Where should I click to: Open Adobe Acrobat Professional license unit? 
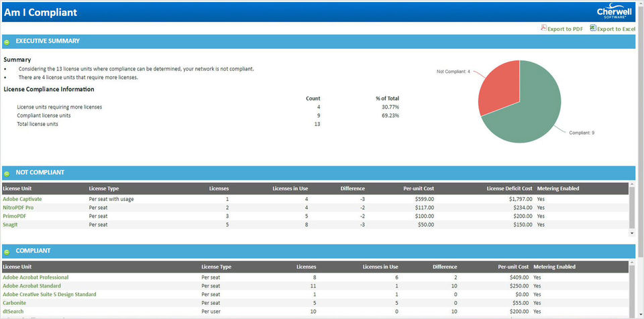[x=36, y=277]
